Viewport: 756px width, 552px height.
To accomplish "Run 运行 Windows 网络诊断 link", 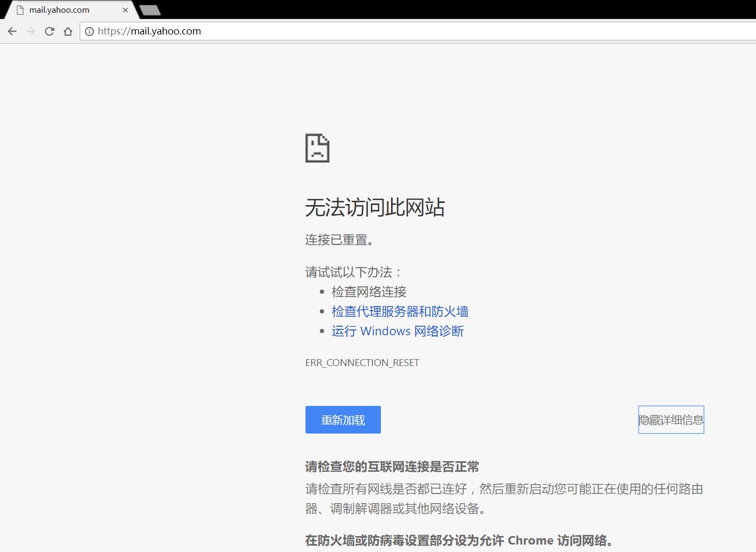I will coord(397,331).
